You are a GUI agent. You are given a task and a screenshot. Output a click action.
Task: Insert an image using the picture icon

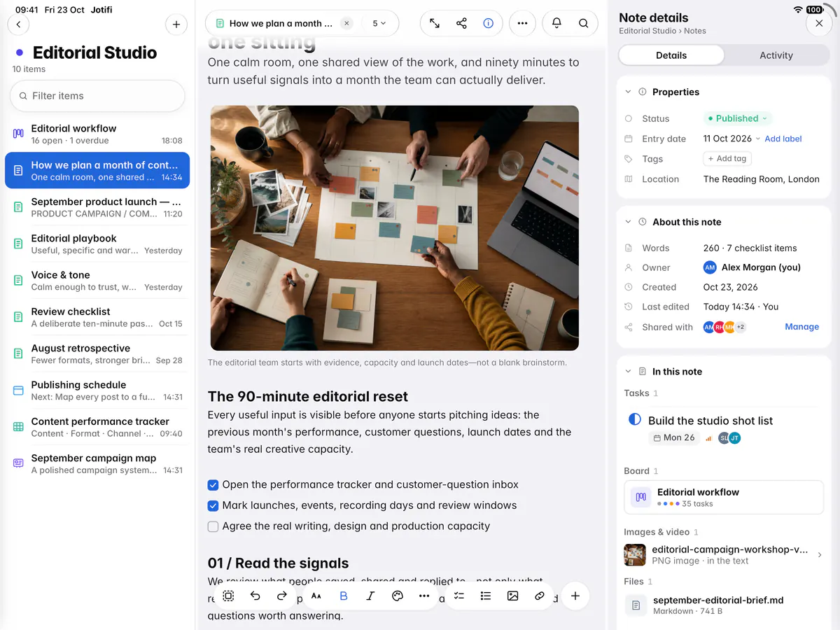pyautogui.click(x=512, y=596)
